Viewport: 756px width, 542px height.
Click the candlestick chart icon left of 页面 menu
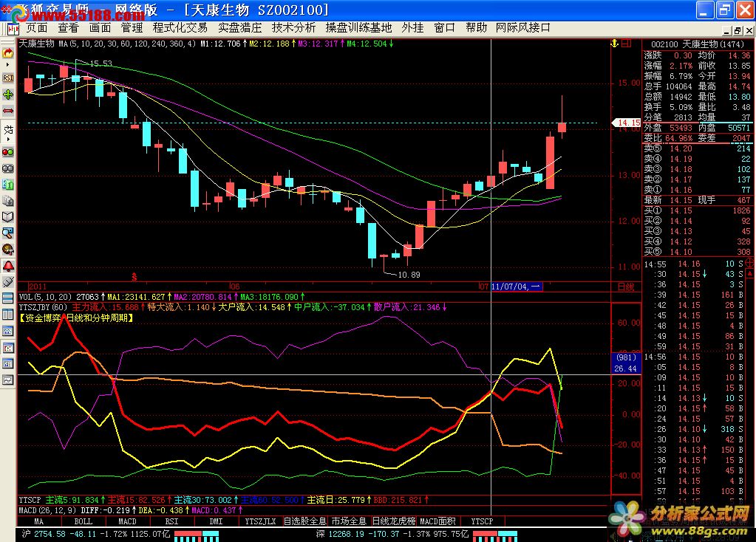click(13, 29)
